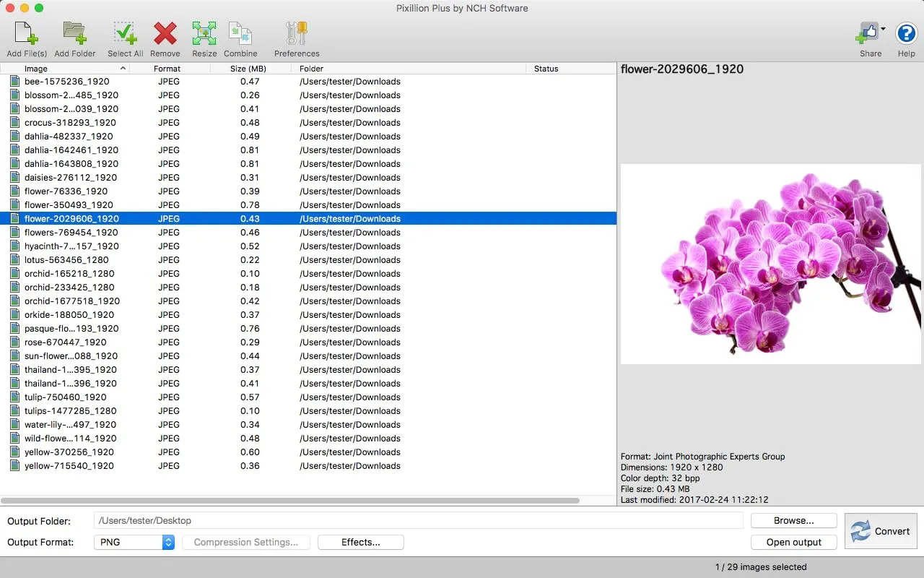Select the water-lily-...497_1920 row
This screenshot has height=578, width=924.
pos(308,425)
